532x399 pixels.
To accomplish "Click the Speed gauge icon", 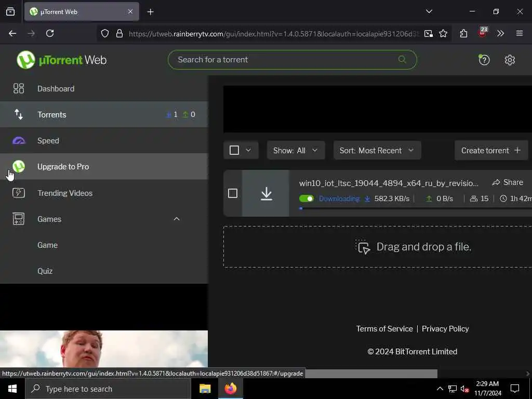I will [19, 140].
